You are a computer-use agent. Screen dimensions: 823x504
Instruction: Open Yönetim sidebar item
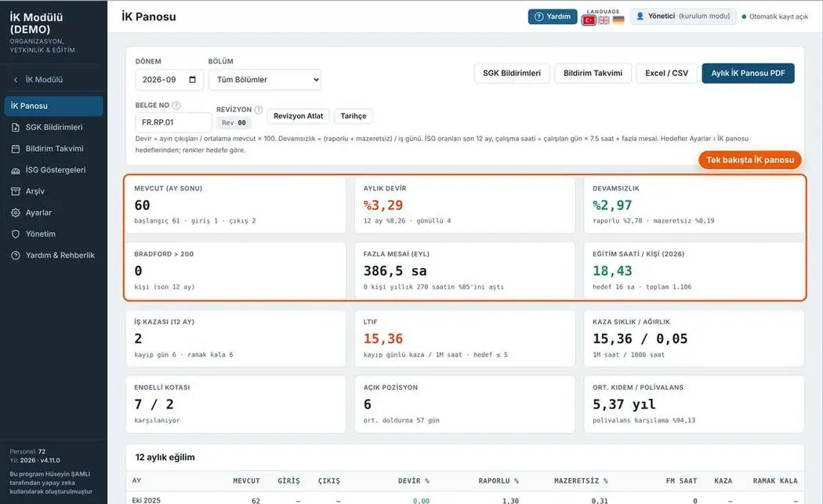pos(53,234)
